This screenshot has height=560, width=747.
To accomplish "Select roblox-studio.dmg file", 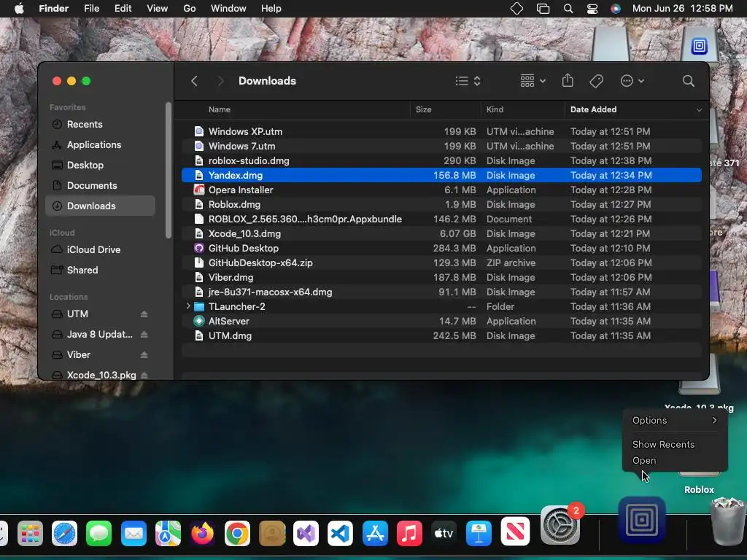I will (x=441, y=160).
